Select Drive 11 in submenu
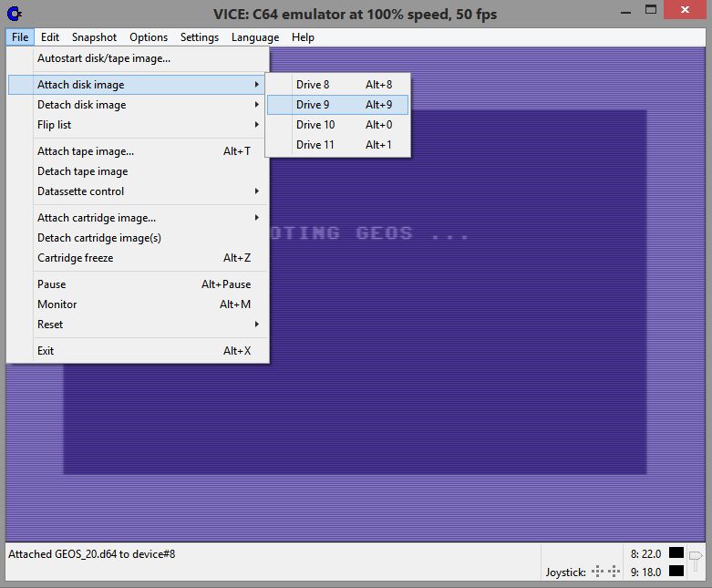 338,144
